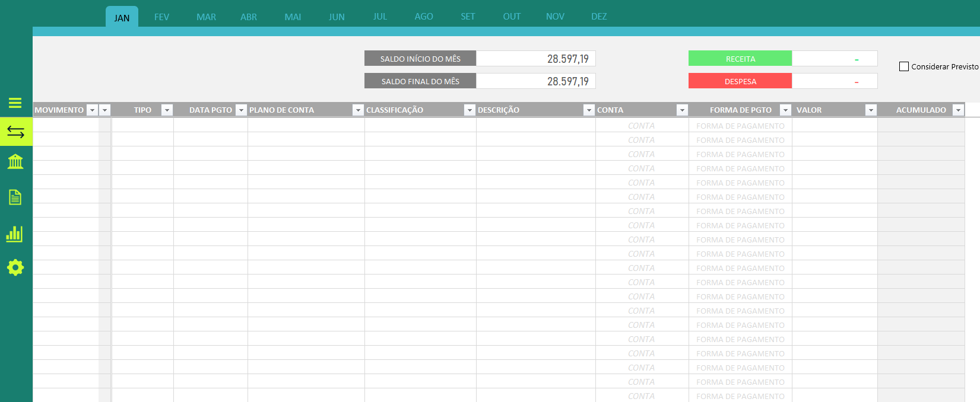Switch to the FEV month tab
The image size is (980, 402).
pos(161,17)
